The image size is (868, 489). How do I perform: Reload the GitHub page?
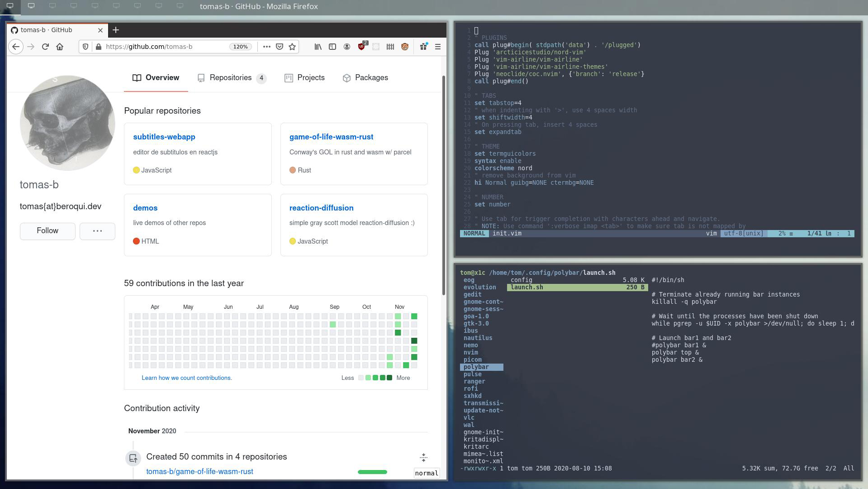(45, 47)
